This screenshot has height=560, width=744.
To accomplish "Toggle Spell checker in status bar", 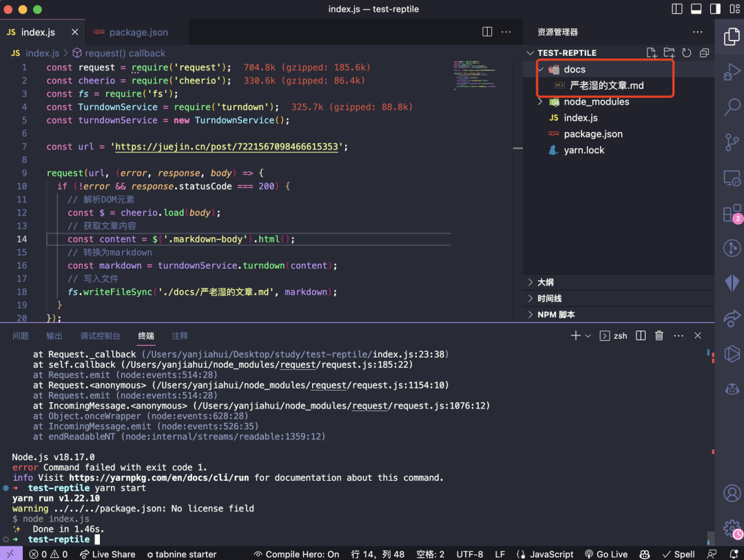I will tap(678, 554).
